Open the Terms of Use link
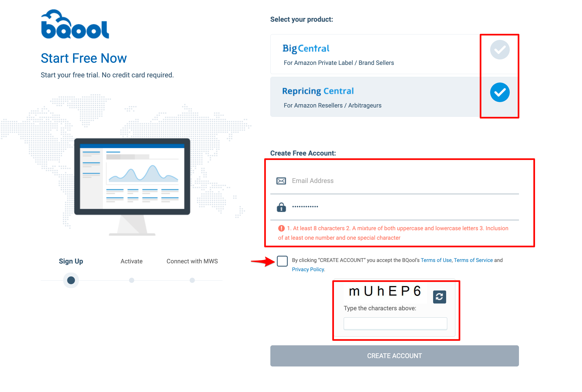582x392 pixels. pyautogui.click(x=436, y=260)
